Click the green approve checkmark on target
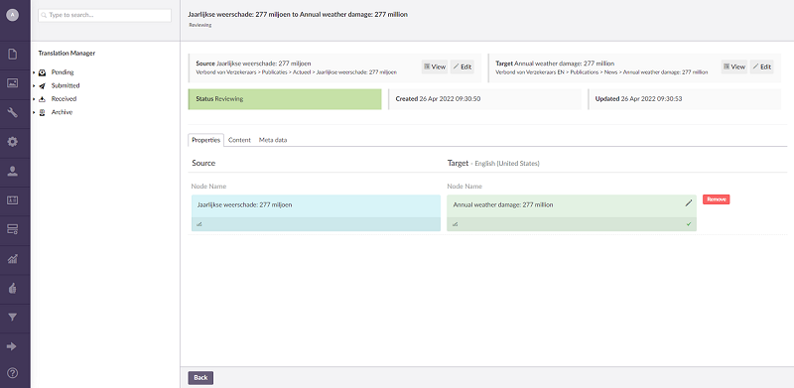Viewport: 794px width, 388px height. pos(689,224)
